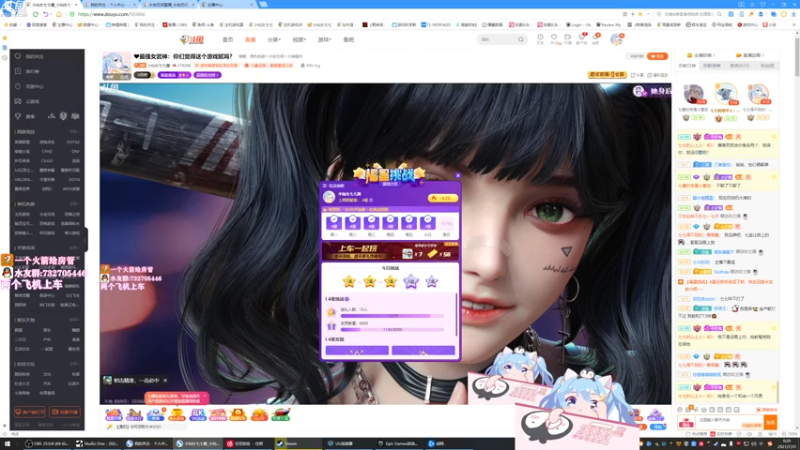Click the first gift icon below the video
The width and height of the screenshot is (800, 450).
[x=113, y=414]
